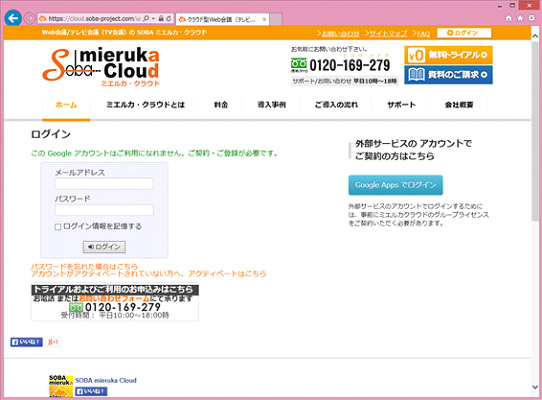Click the address bar lock icon

click(161, 18)
